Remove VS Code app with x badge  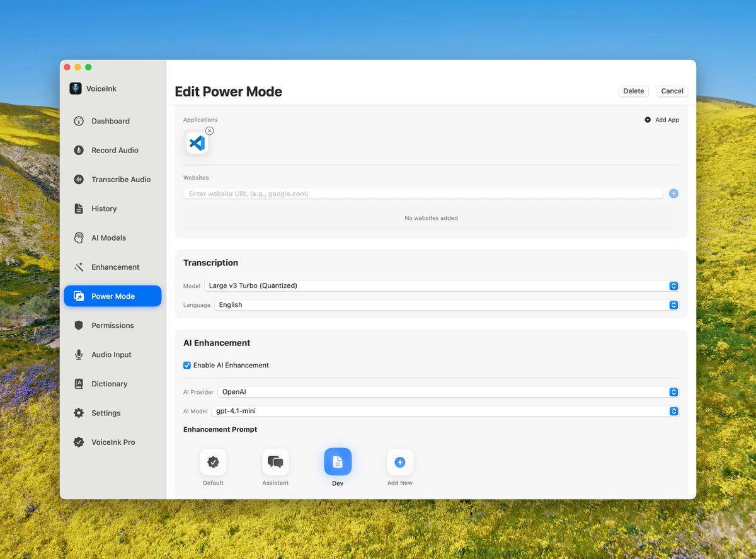[210, 131]
